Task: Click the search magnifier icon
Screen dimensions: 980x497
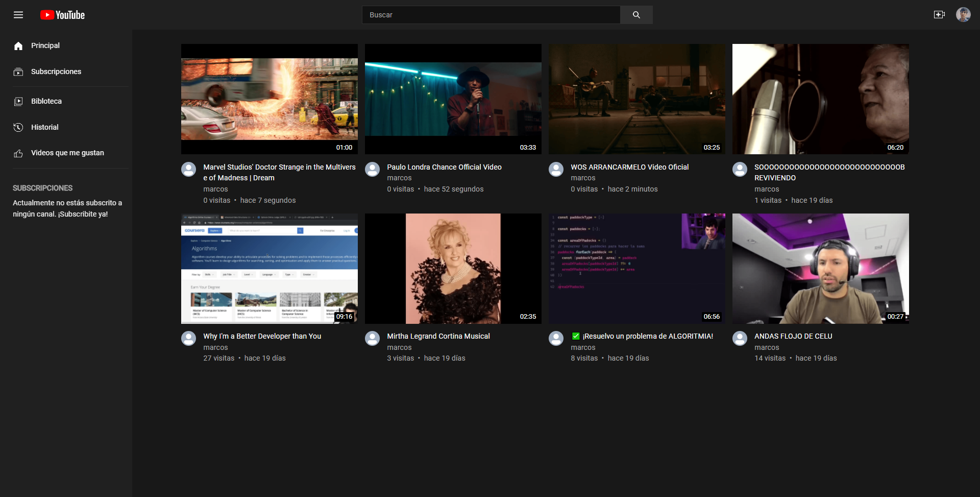Action: click(x=635, y=15)
